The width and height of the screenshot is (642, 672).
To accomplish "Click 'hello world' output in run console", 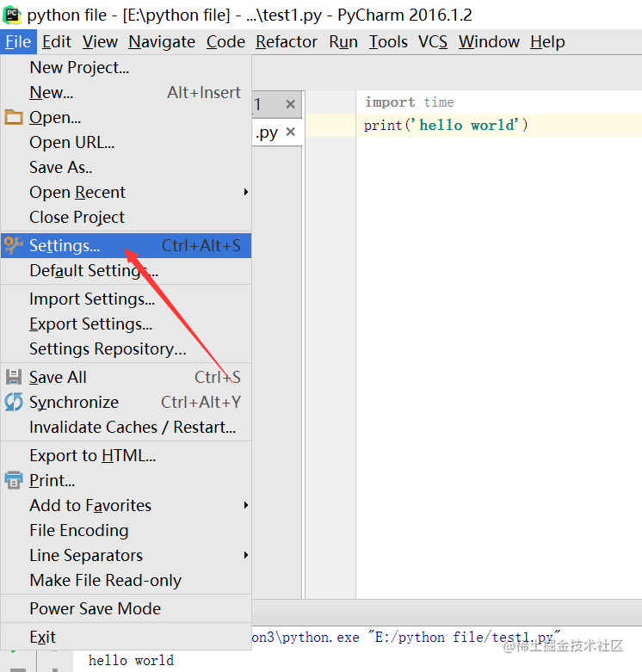I will (x=131, y=660).
